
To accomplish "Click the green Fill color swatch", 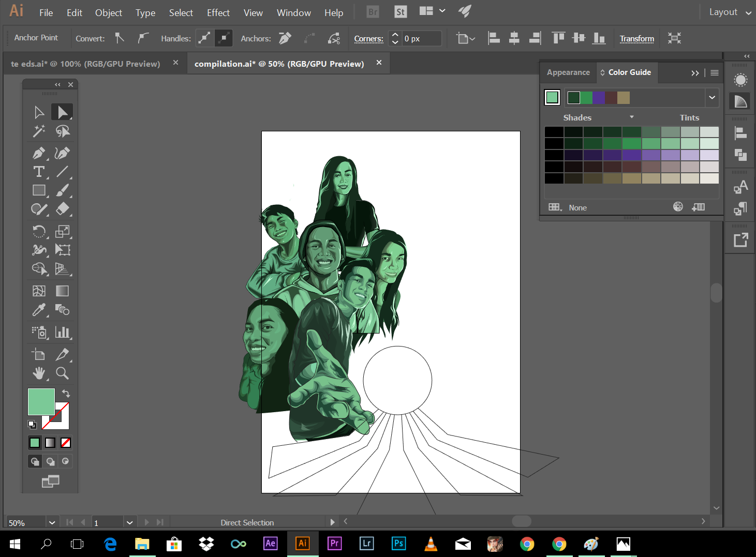I will [x=41, y=401].
